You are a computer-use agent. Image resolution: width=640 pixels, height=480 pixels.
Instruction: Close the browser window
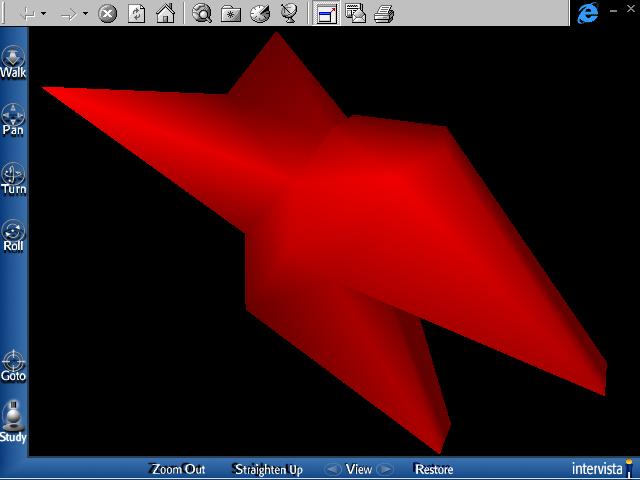click(631, 9)
